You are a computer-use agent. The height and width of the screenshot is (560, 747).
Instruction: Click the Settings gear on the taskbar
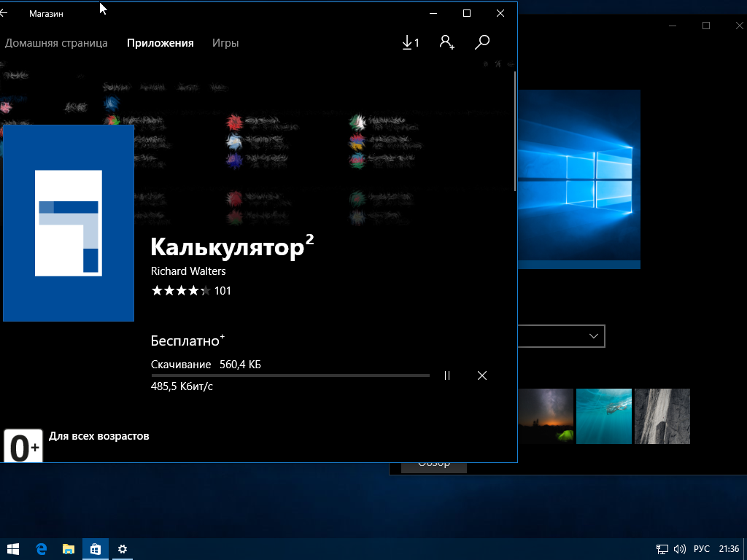(x=123, y=549)
